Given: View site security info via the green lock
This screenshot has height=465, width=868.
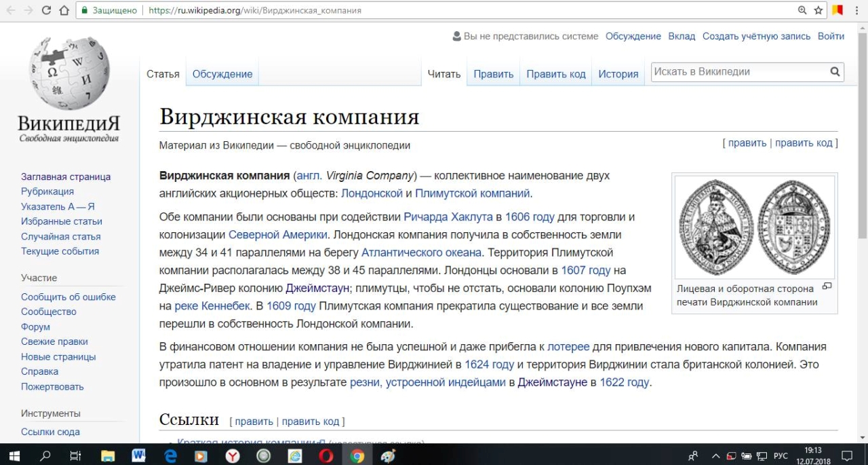Looking at the screenshot, I should 84,10.
